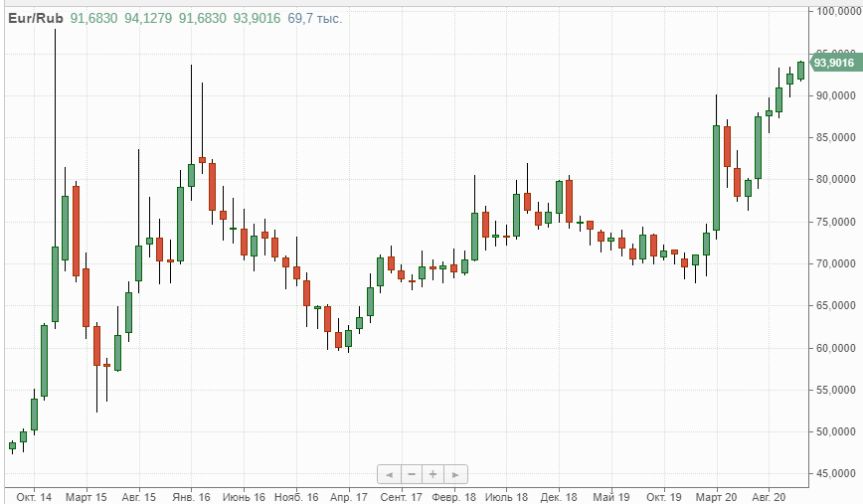The image size is (863, 504).
Task: Click the 90,0000 price axis label
Action: (x=835, y=95)
